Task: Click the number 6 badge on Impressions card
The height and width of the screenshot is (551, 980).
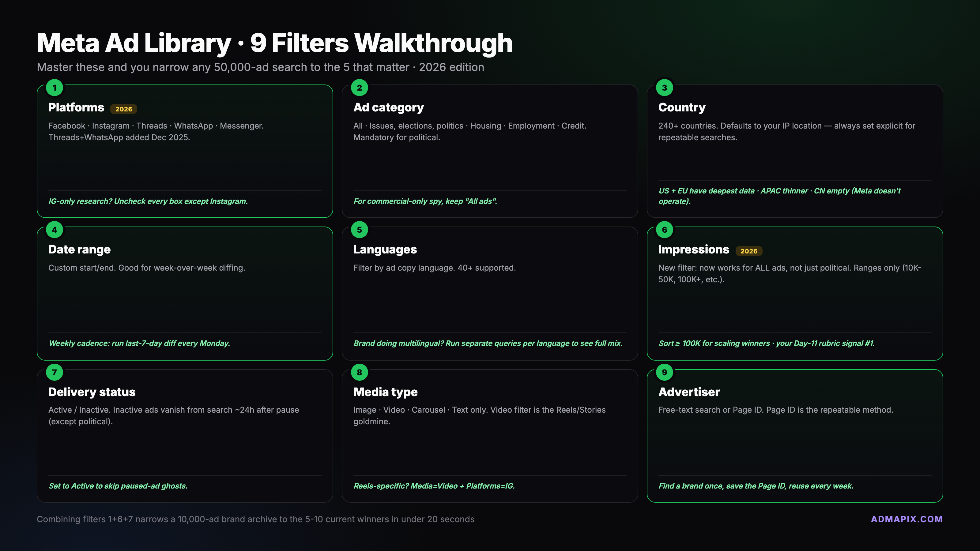Action: tap(664, 230)
